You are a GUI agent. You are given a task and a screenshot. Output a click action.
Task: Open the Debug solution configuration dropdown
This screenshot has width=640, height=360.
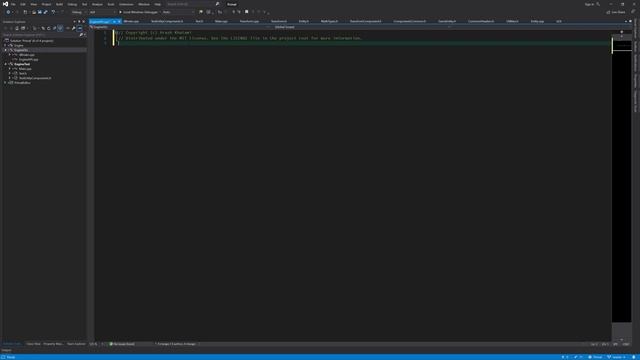[79, 12]
